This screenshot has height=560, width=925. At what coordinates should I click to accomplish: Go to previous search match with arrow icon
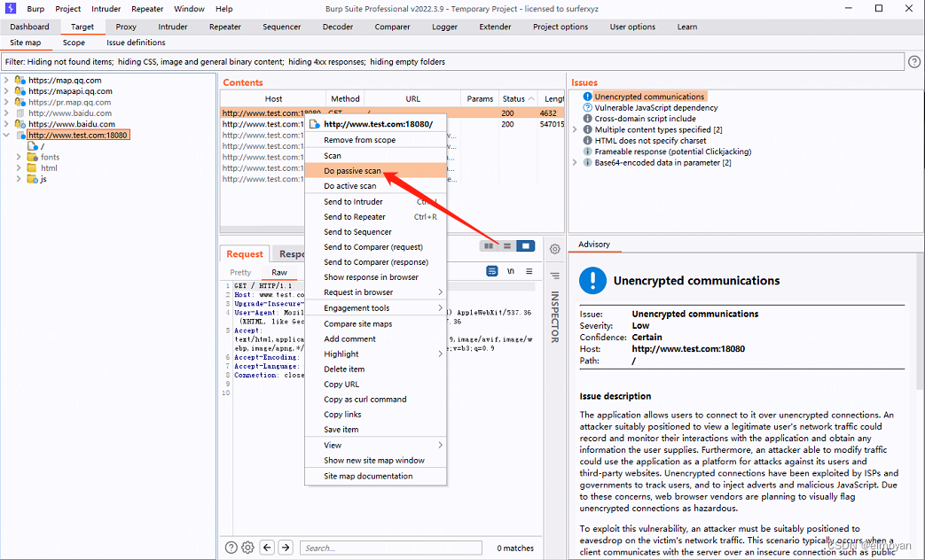pyautogui.click(x=267, y=547)
